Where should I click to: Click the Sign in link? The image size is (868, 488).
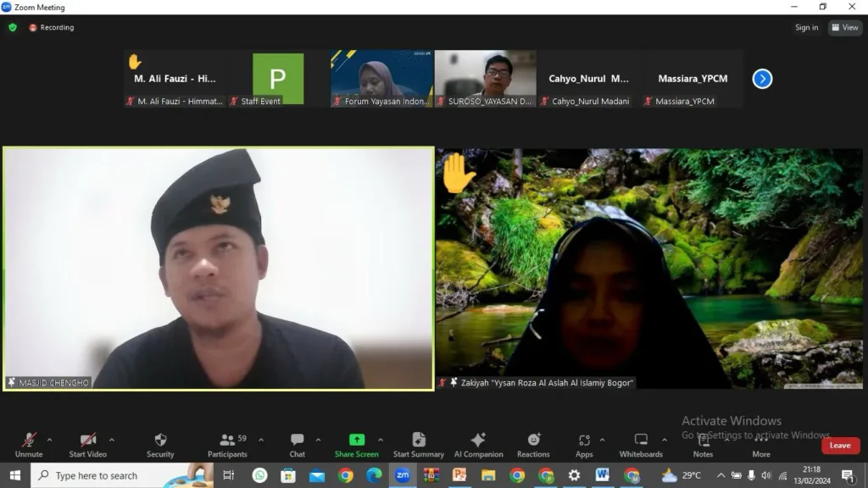pyautogui.click(x=807, y=27)
